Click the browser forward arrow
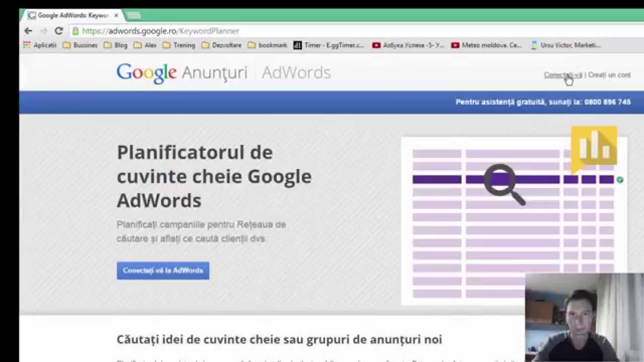644x362 pixels. tap(43, 31)
